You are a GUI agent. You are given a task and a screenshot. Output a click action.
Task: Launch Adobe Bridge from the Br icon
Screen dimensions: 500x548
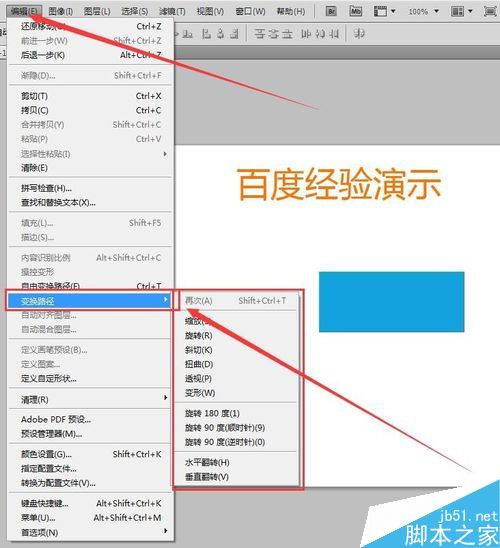coord(331,11)
